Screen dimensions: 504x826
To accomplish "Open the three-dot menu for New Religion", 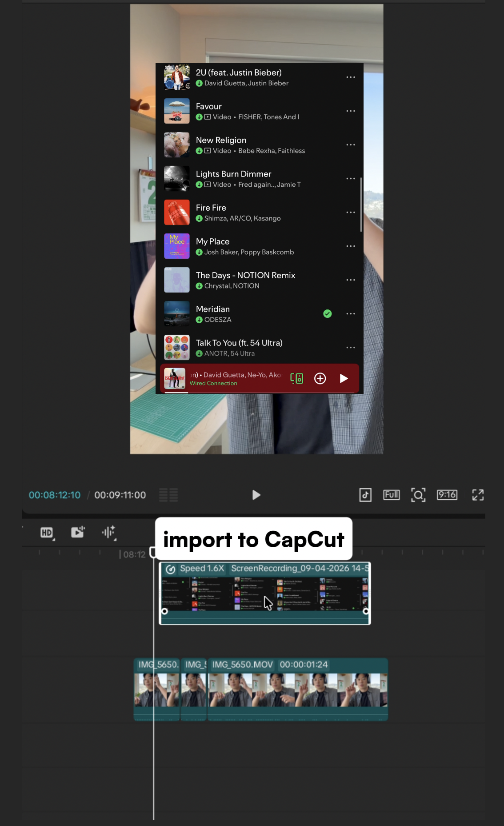I will (351, 145).
